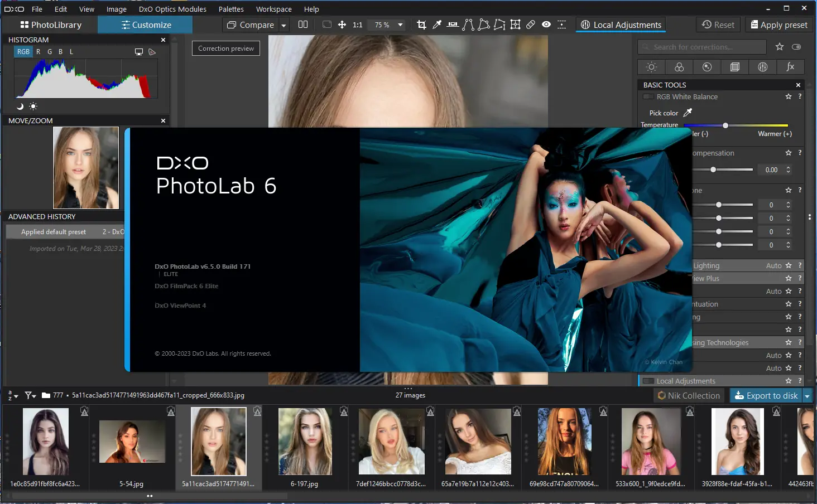Viewport: 817px width, 504px height.
Task: Launch the Nik Collection button
Action: point(689,396)
